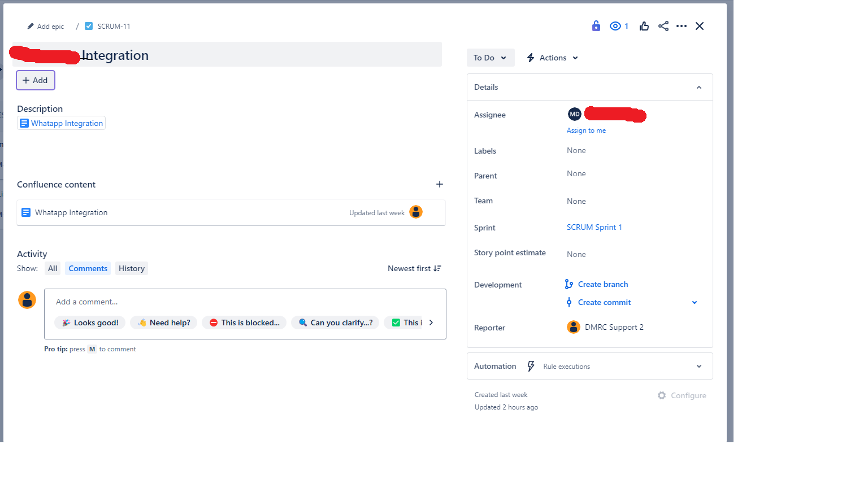Insert the Can you clarify...? quick reply
The height and width of the screenshot is (488, 868).
[x=335, y=323]
